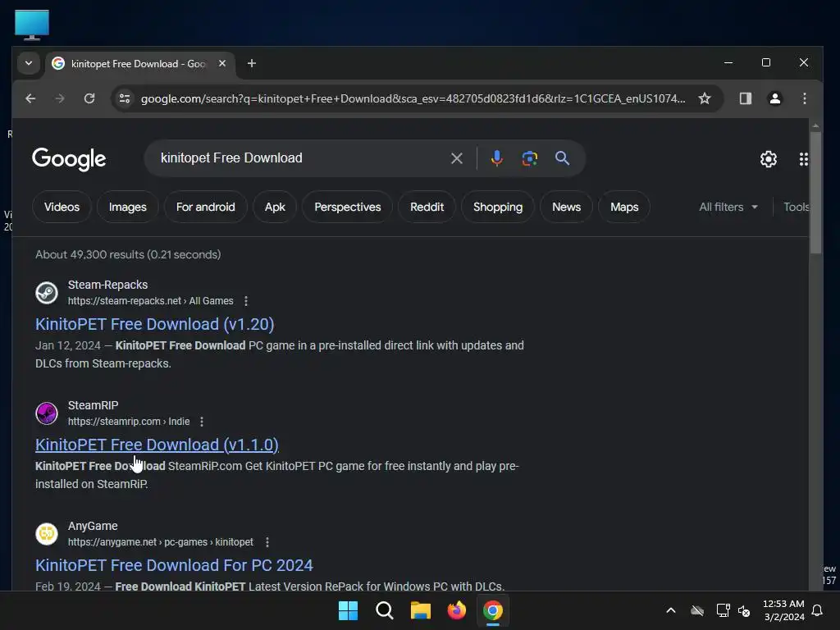Filter results by Videos
The width and height of the screenshot is (840, 630).
[62, 207]
